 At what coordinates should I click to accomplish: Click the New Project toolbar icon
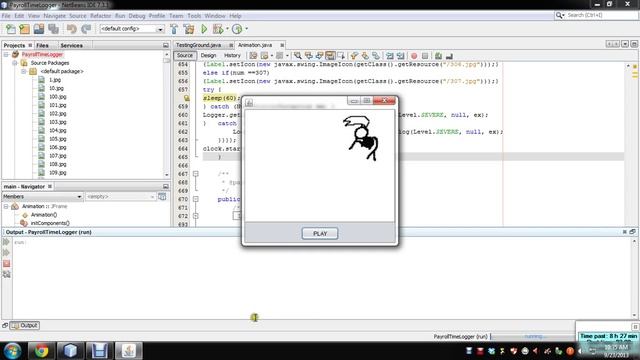[24, 29]
